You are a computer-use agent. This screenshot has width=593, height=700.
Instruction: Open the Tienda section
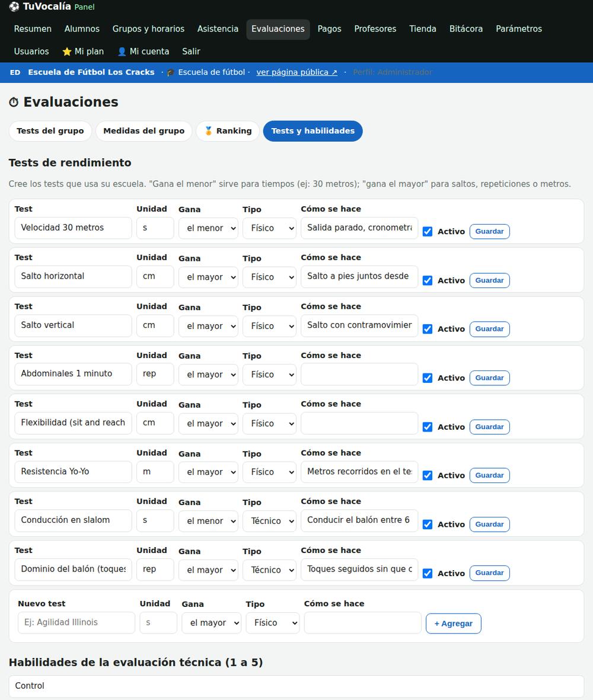coord(422,29)
